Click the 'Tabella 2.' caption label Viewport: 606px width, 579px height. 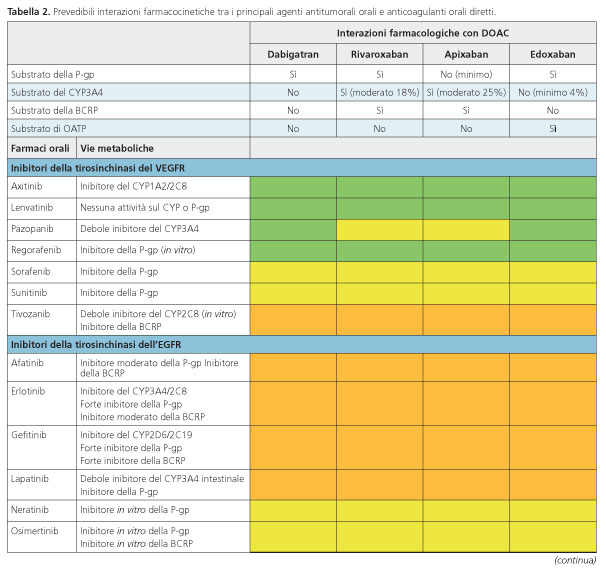coord(29,12)
